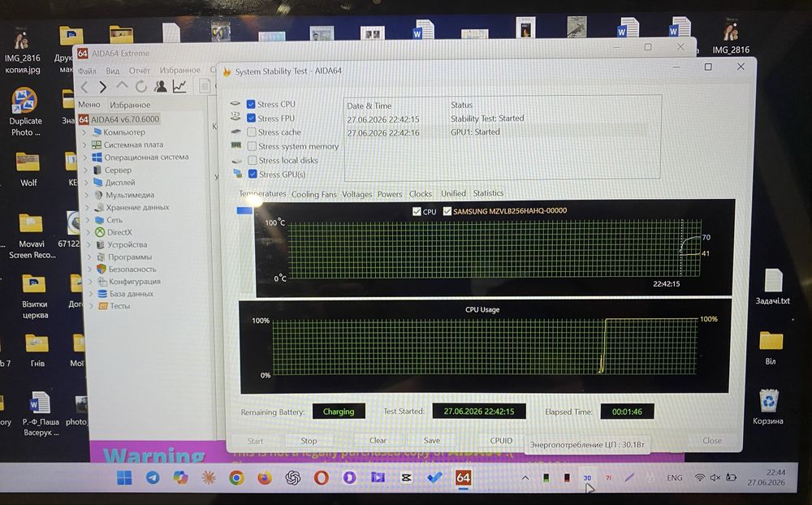812x505 pixels.
Task: Select the Задачі.txt desktop file
Action: (x=773, y=287)
